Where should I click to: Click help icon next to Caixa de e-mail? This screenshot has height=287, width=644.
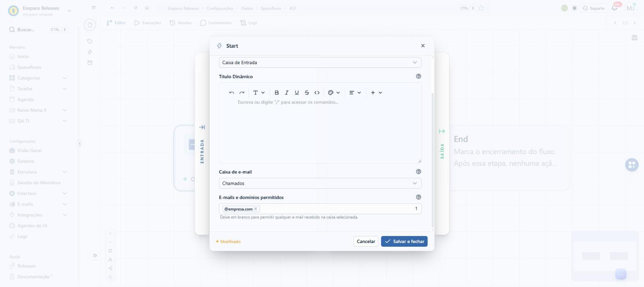[419, 172]
